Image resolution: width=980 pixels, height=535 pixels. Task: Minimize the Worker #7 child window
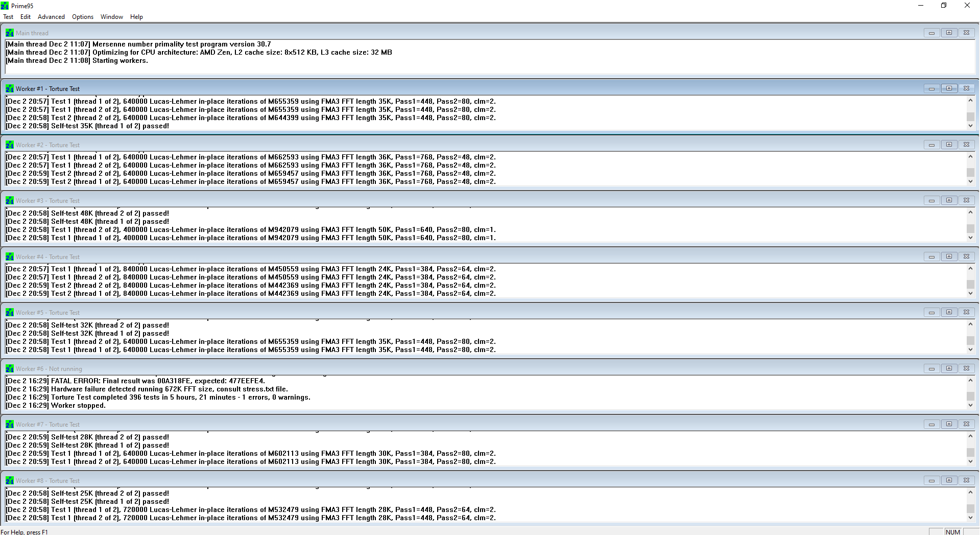pyautogui.click(x=931, y=424)
